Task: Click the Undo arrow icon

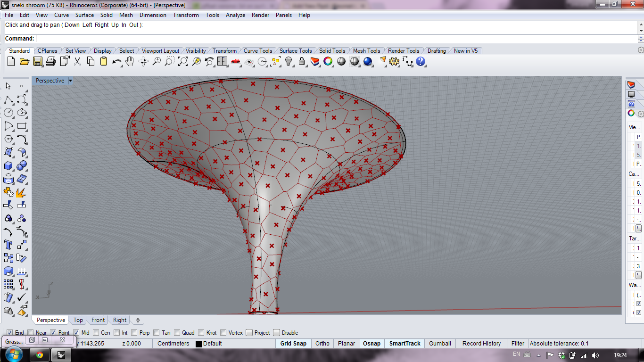Action: click(117, 61)
